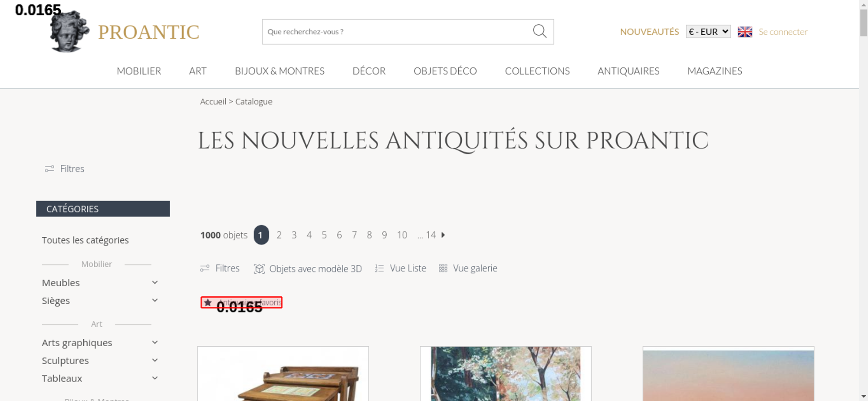868x401 pixels.
Task: Open the EUR currency dropdown
Action: click(x=708, y=32)
